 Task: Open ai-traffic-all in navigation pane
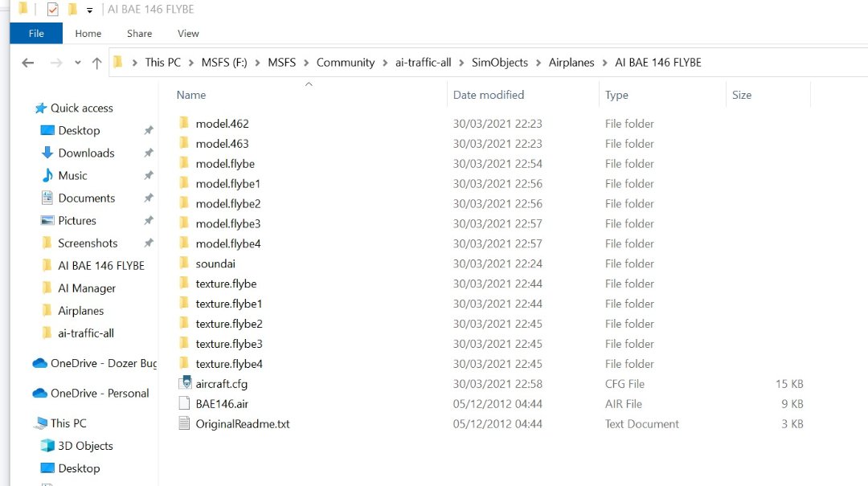[86, 333]
